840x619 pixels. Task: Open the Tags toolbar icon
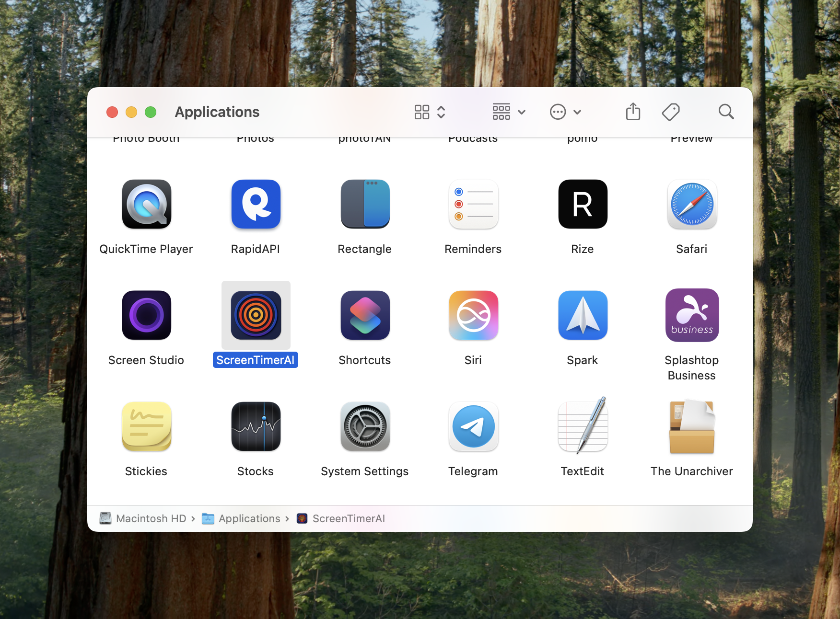pyautogui.click(x=670, y=111)
